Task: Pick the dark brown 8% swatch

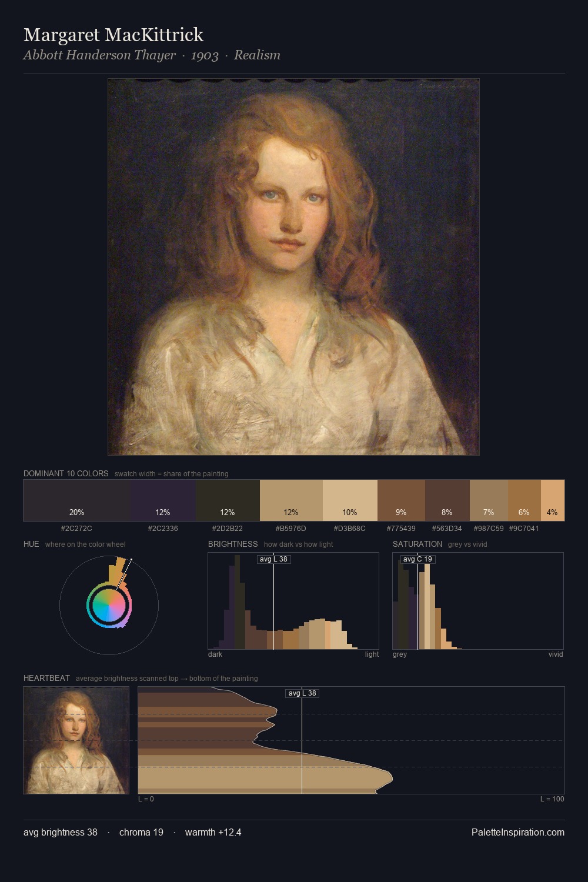Action: coord(447,500)
